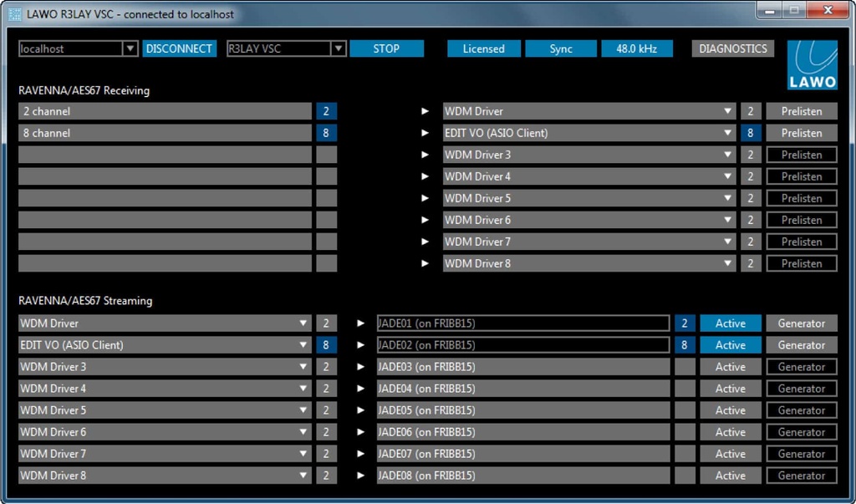The width and height of the screenshot is (856, 504).
Task: Click Prelisten for WDM Driver 4
Action: click(802, 176)
